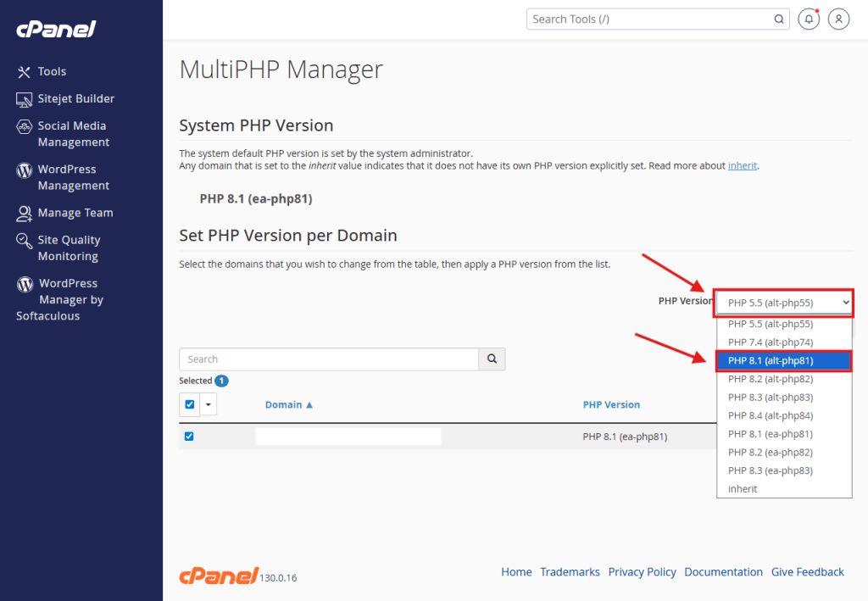Open Sitejet Builder icon in sidebar
Image resolution: width=868 pixels, height=601 pixels.
click(x=24, y=99)
